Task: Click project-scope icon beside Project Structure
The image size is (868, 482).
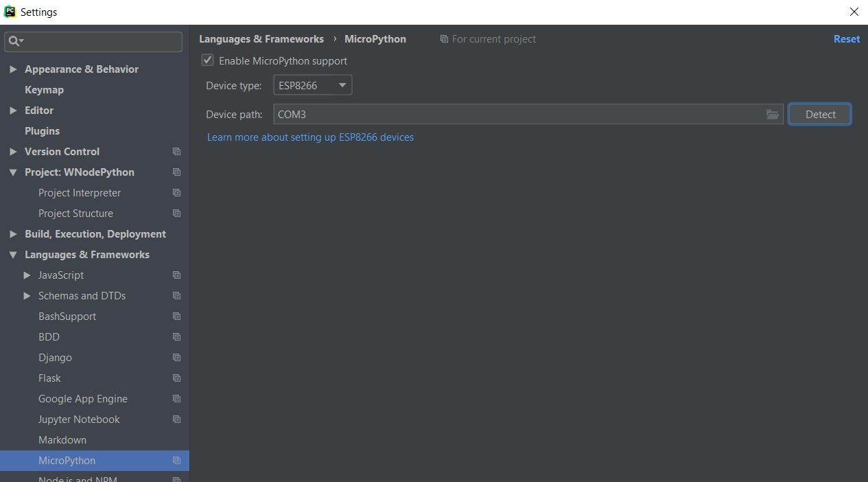Action: [176, 214]
